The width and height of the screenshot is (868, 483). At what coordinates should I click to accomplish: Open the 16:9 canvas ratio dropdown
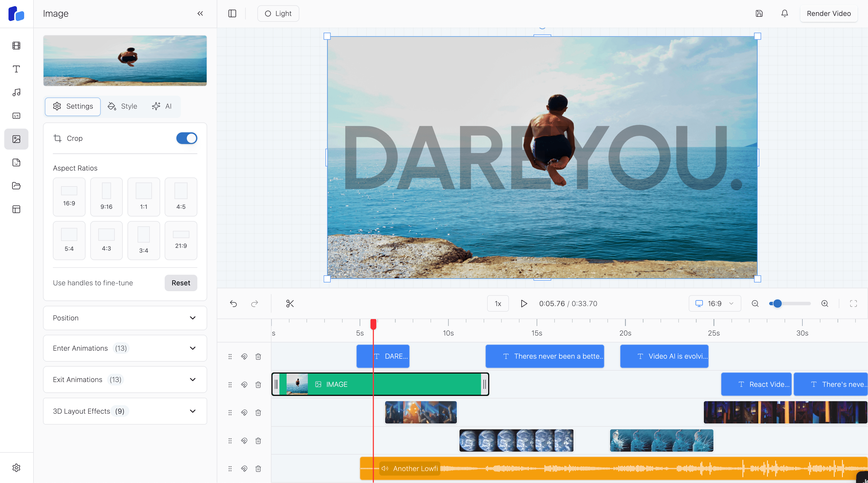point(715,303)
